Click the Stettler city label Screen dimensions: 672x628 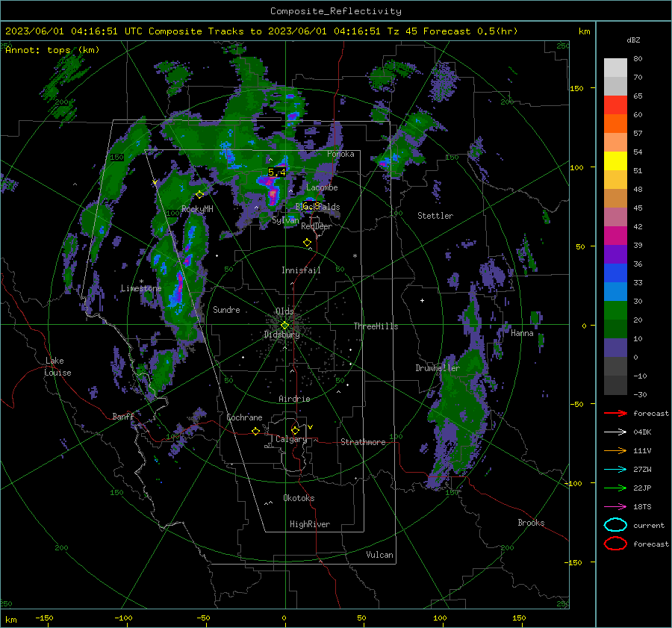(435, 216)
